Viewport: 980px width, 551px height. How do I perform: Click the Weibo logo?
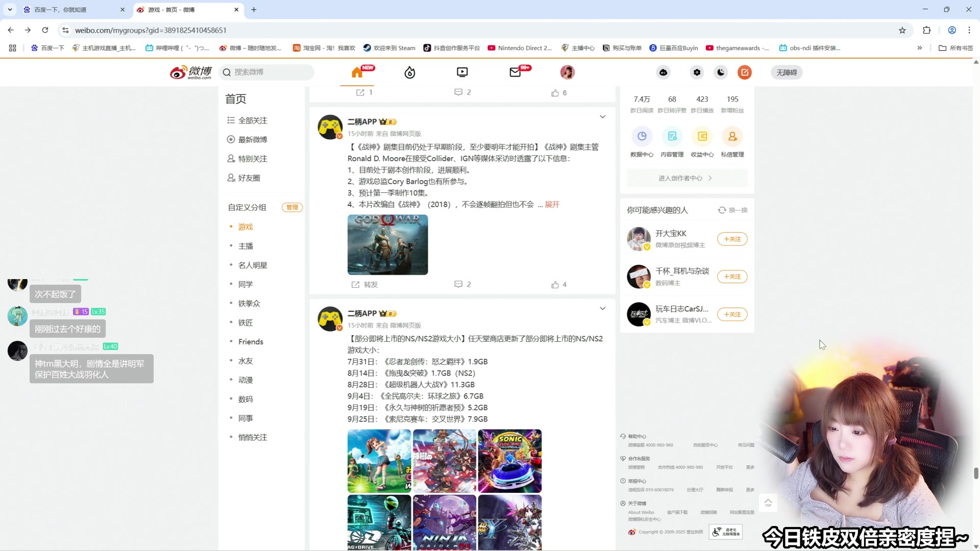(191, 72)
